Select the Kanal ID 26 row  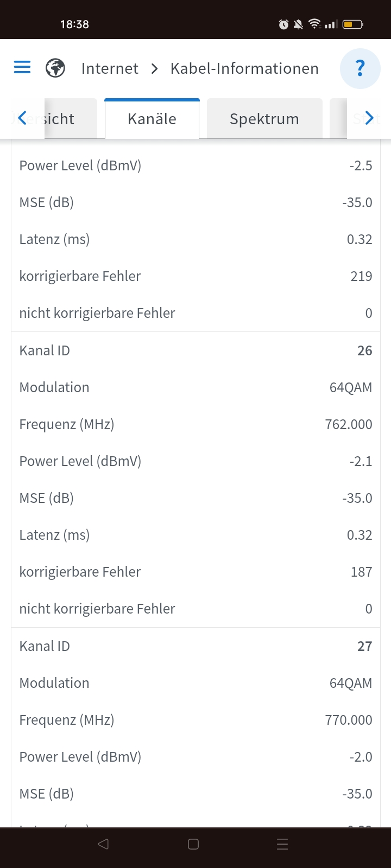pyautogui.click(x=195, y=350)
